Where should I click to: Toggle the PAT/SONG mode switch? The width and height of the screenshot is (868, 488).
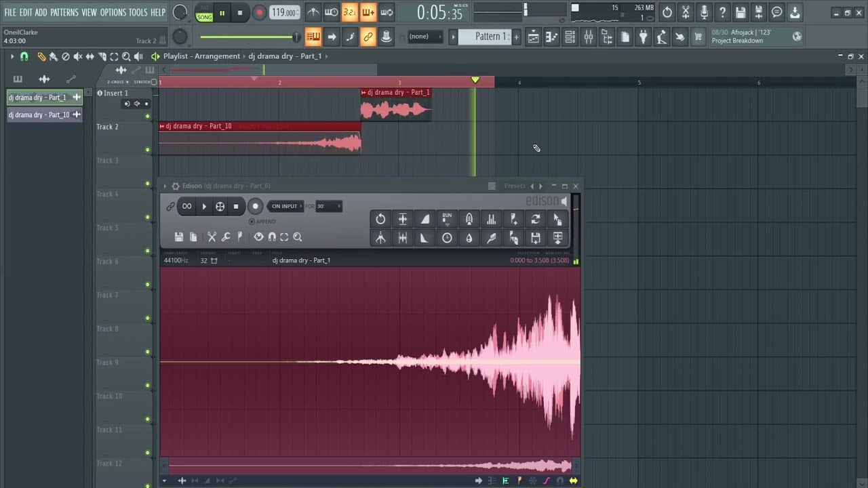204,13
